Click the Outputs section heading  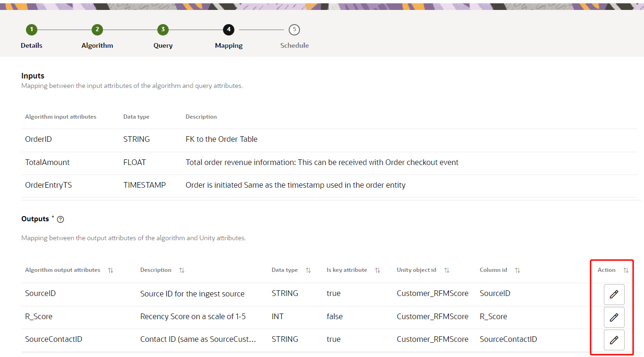[35, 219]
